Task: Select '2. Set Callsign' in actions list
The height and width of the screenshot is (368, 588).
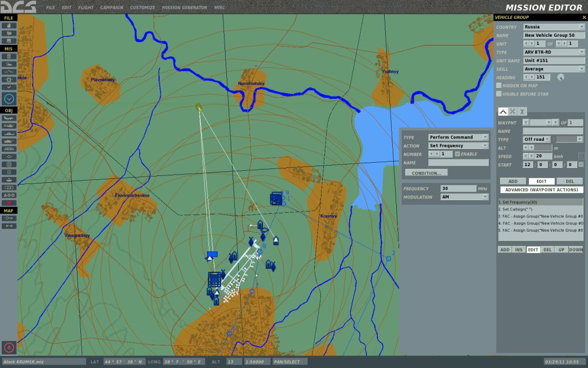Action: (540, 209)
